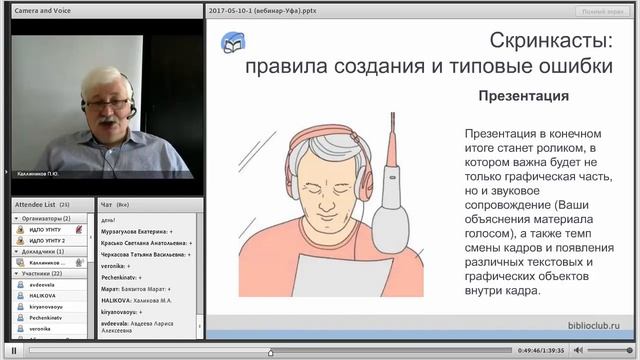Select attendee name HALIKOVA in list
This screenshot has width=640, height=360.
pyautogui.click(x=42, y=296)
